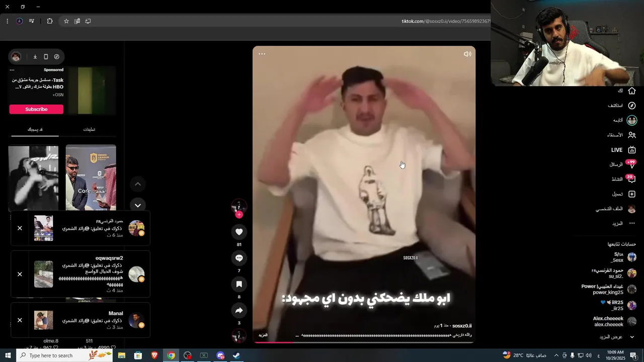
Task: Bookmark page with star icon in toolbar
Action: pos(66,21)
